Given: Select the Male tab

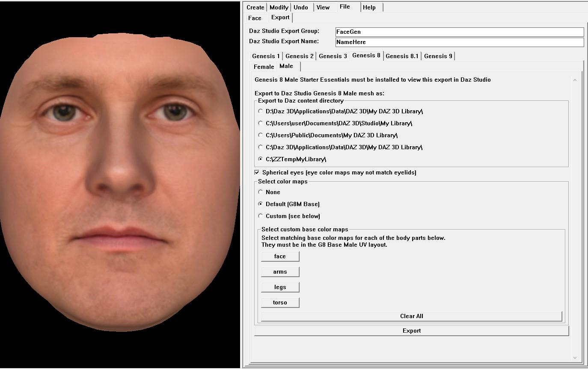Looking at the screenshot, I should [x=286, y=66].
